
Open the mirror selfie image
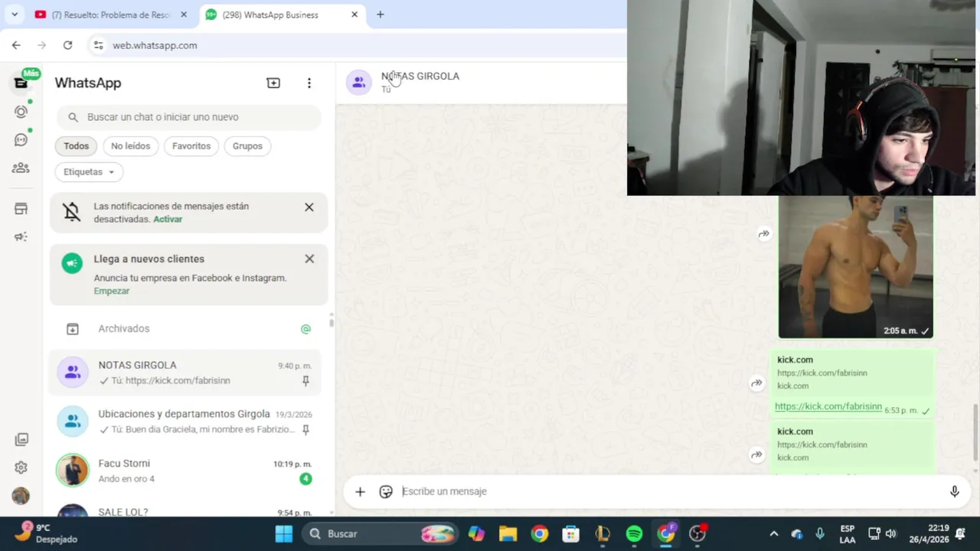(856, 266)
